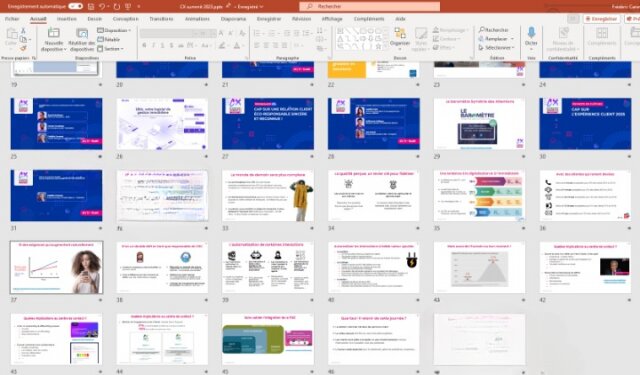Select slide 37 with woman holding phone
Viewport: 640px width, 375px height.
pos(56,267)
